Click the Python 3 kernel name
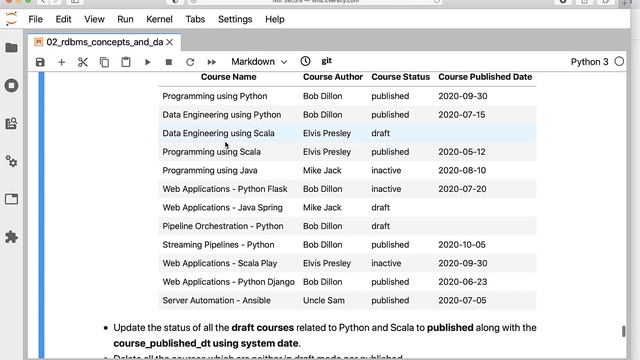Image resolution: width=640 pixels, height=360 pixels. tap(589, 62)
